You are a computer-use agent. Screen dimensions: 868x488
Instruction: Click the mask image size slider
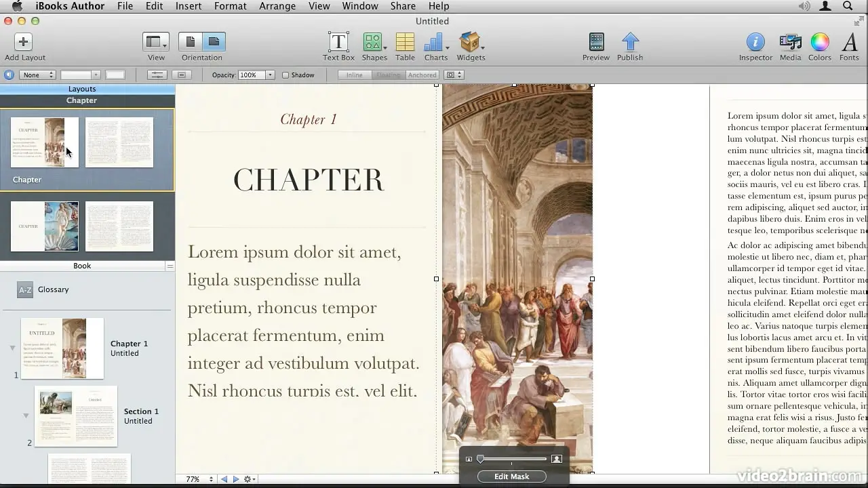[x=512, y=460]
